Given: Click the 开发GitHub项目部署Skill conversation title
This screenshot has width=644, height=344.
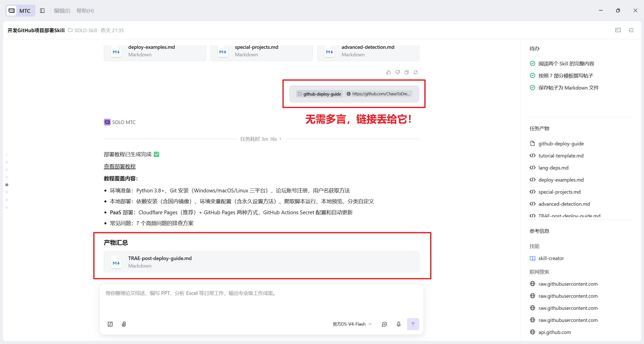Looking at the screenshot, I should [x=36, y=30].
